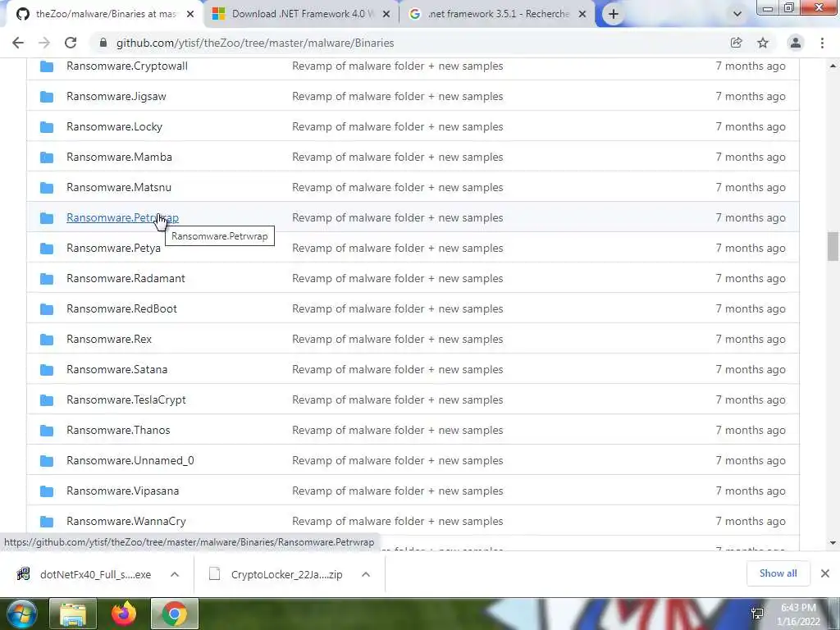This screenshot has height=630, width=840.
Task: Close the .net framework 3.5.1 Google tab
Action: (x=582, y=14)
